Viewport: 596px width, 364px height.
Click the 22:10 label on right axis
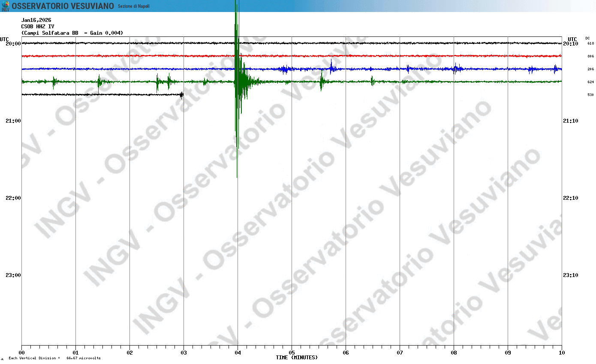click(570, 198)
